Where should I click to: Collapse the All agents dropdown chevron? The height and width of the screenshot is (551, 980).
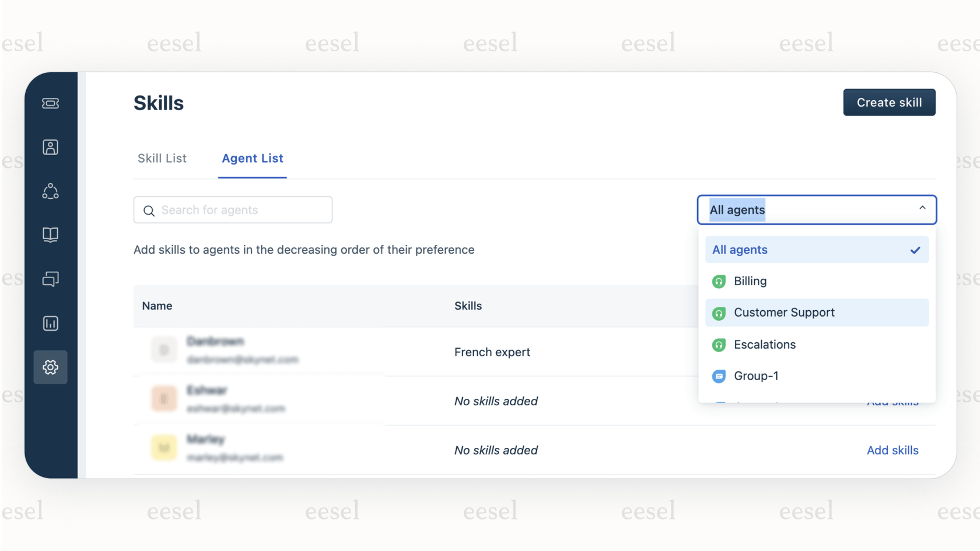tap(922, 208)
